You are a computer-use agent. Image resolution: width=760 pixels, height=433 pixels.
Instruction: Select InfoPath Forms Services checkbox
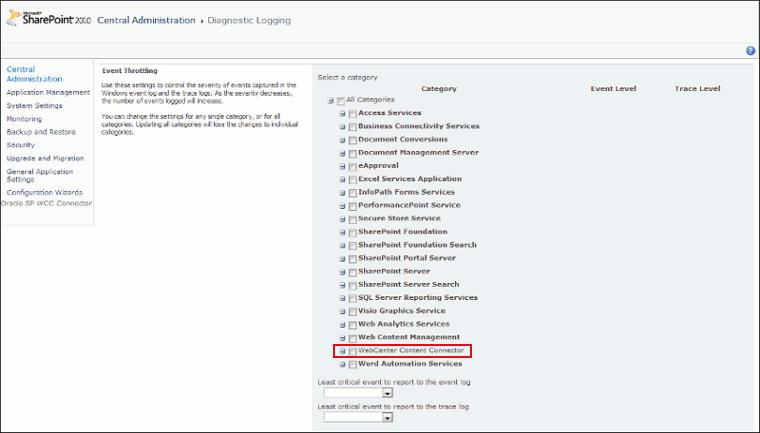coord(352,193)
